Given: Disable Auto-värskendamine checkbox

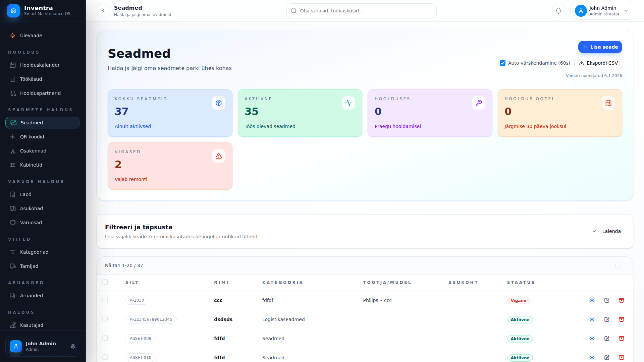Looking at the screenshot, I should pyautogui.click(x=502, y=63).
